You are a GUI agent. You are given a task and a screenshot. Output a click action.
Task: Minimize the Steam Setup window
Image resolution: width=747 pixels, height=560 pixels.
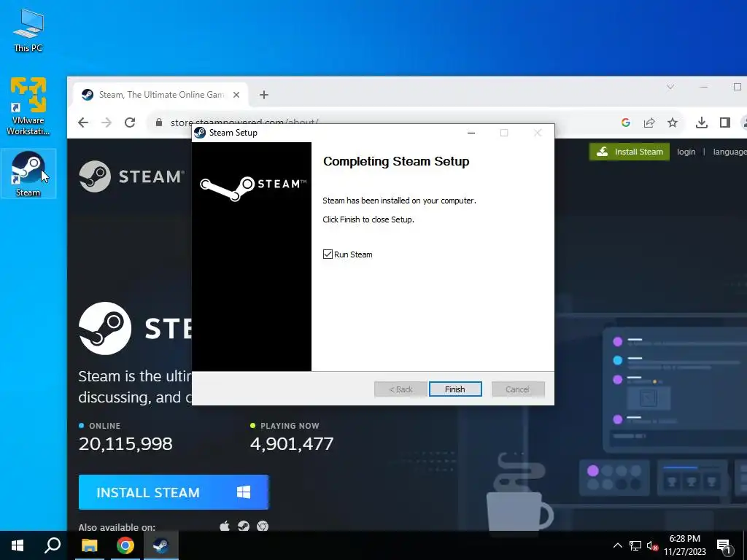coord(471,133)
